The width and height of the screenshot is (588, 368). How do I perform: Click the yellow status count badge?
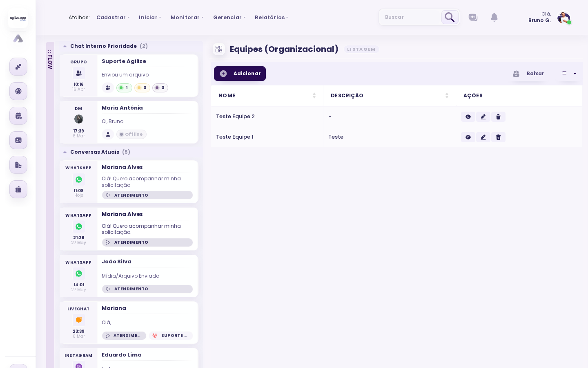142,88
